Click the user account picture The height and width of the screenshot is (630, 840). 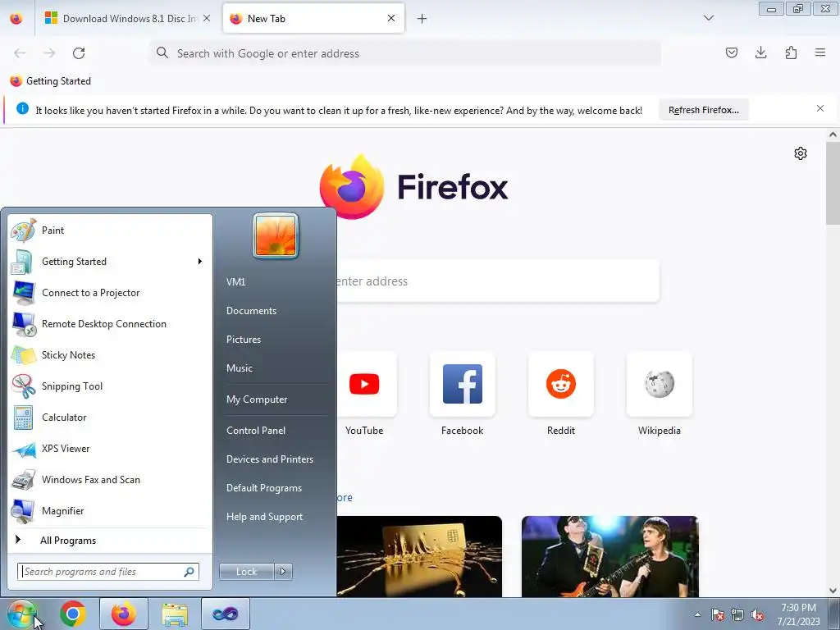(x=276, y=235)
